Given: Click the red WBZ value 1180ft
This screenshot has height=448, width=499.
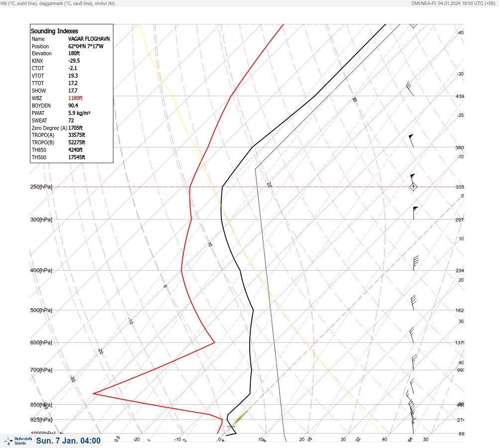Looking at the screenshot, I should (75, 98).
